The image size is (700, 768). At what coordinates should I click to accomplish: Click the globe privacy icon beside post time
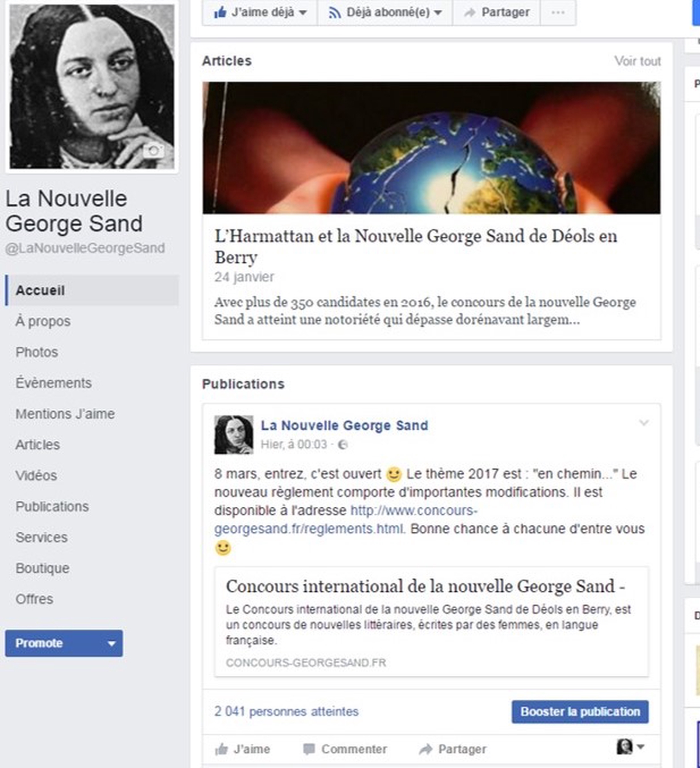click(x=343, y=445)
